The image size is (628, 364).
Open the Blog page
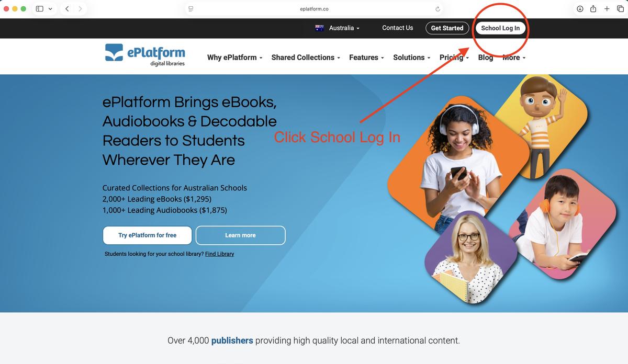coord(486,58)
